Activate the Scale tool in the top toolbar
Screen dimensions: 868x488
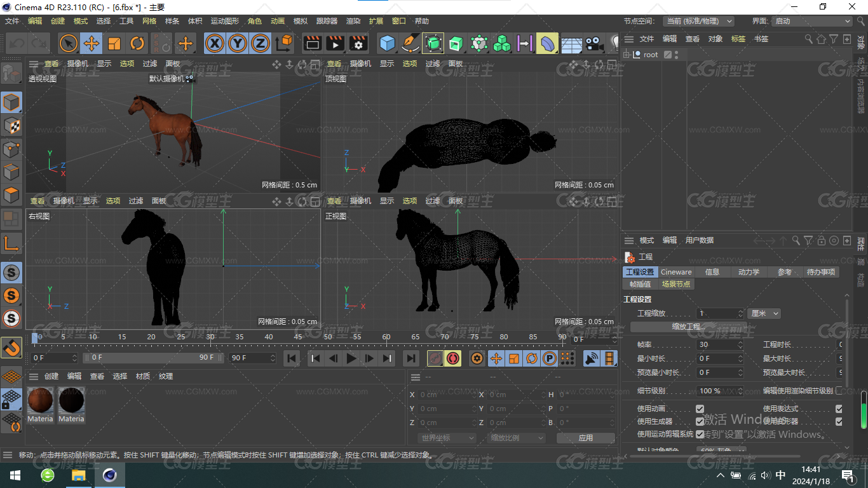coord(114,43)
